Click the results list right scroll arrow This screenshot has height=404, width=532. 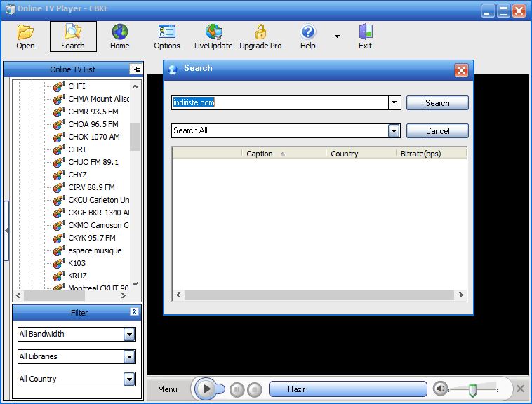(x=460, y=295)
